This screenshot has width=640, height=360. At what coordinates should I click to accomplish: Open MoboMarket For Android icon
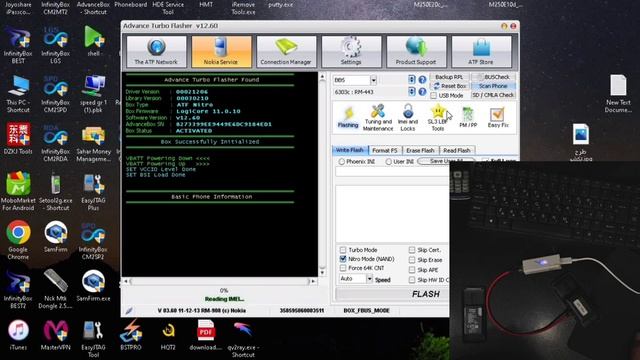coord(18,191)
